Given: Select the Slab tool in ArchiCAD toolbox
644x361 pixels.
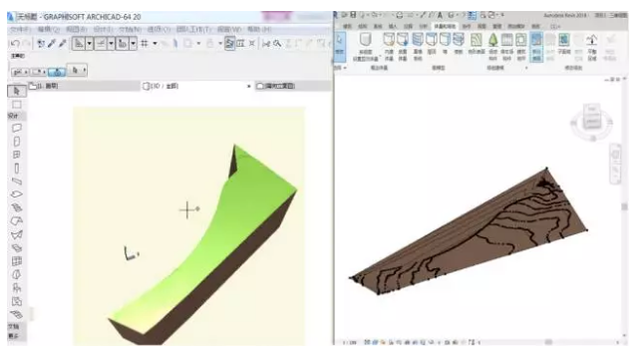Looking at the screenshot, I should [x=16, y=194].
